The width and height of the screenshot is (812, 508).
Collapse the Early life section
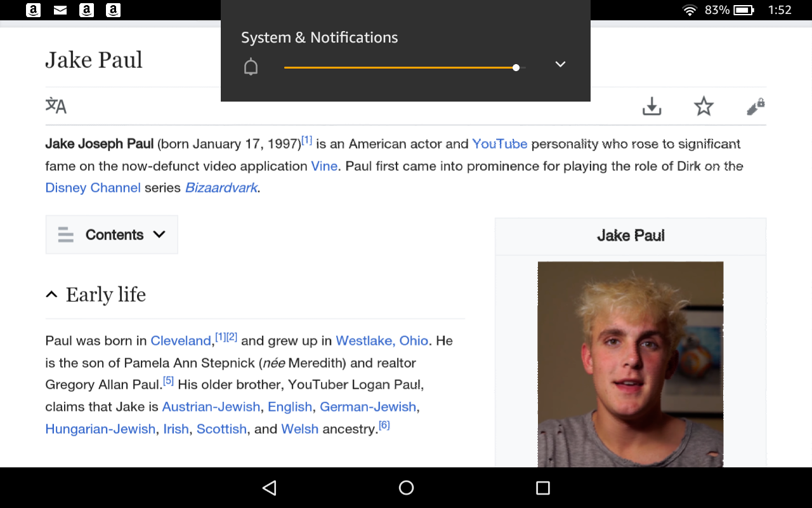coord(52,295)
